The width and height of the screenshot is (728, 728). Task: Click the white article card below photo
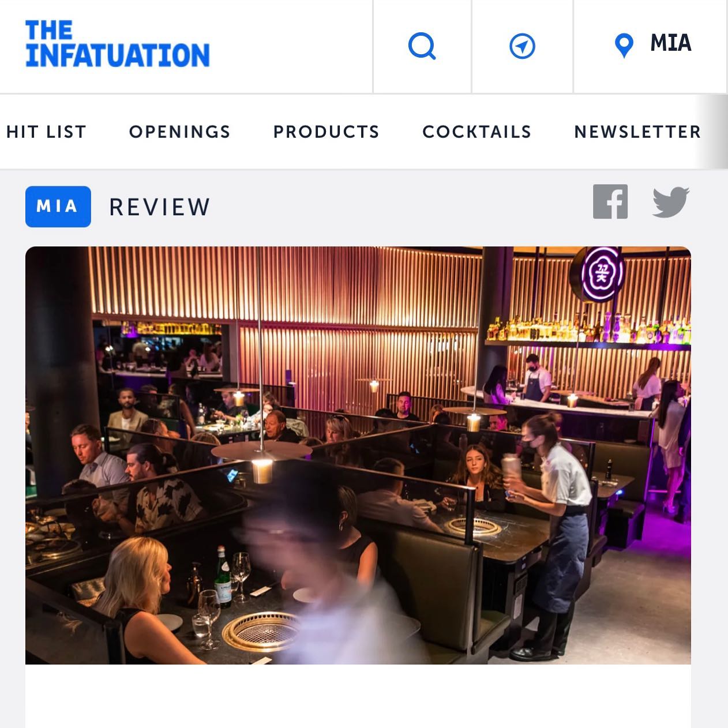pyautogui.click(x=358, y=696)
